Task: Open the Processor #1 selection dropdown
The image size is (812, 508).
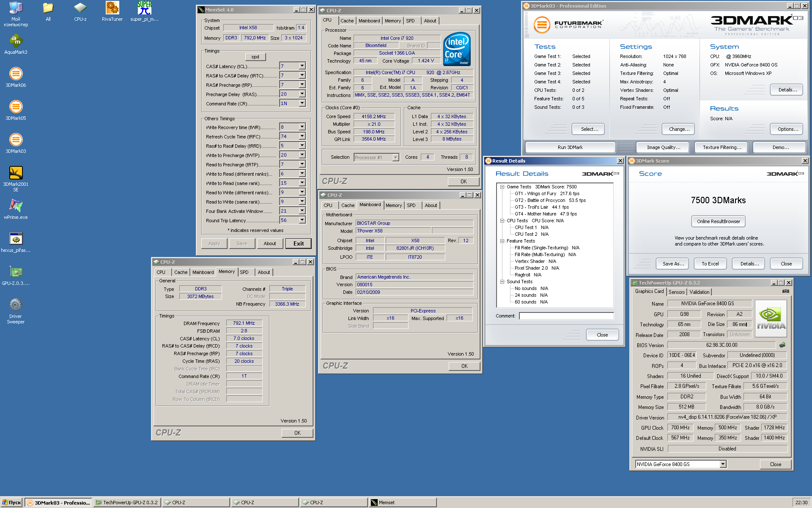Action: pos(395,157)
